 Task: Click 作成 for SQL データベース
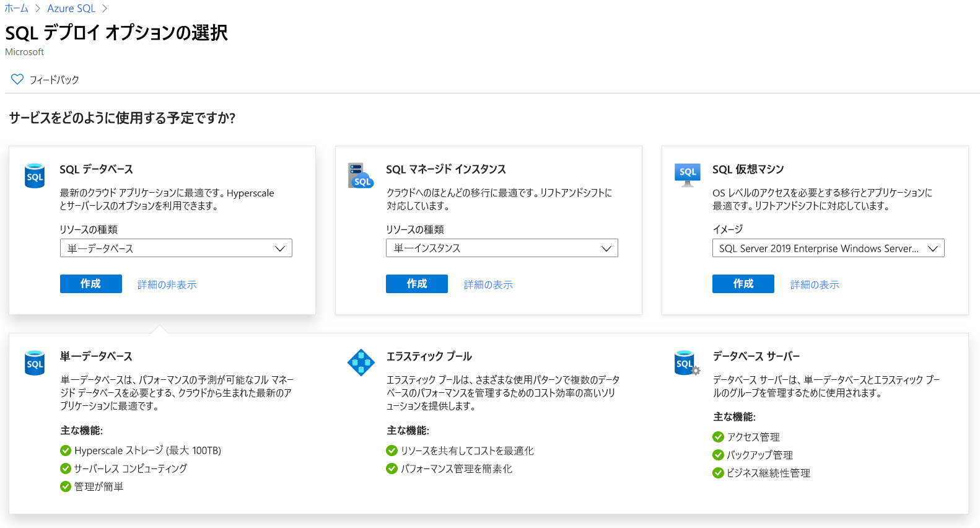91,284
